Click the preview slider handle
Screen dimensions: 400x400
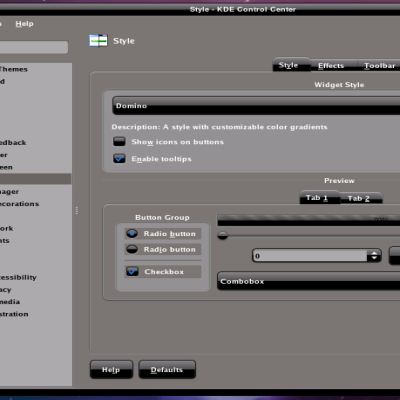[x=222, y=236]
